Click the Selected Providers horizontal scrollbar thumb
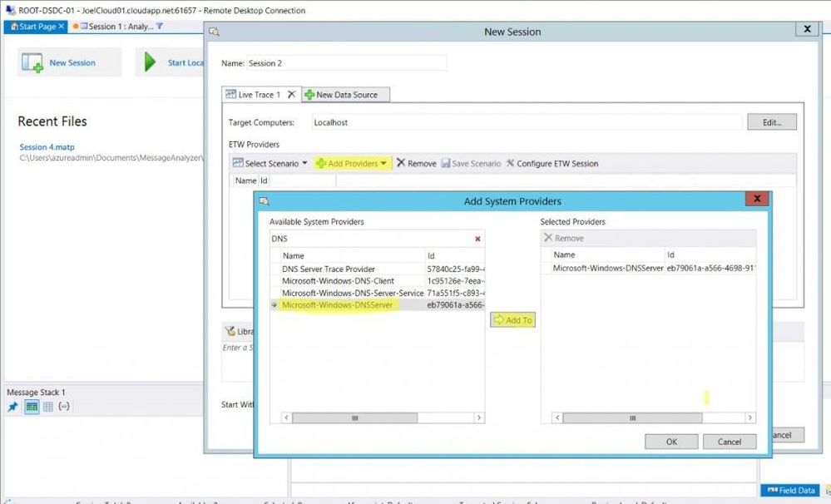Viewport: 831px width, 504px height. pyautogui.click(x=632, y=418)
